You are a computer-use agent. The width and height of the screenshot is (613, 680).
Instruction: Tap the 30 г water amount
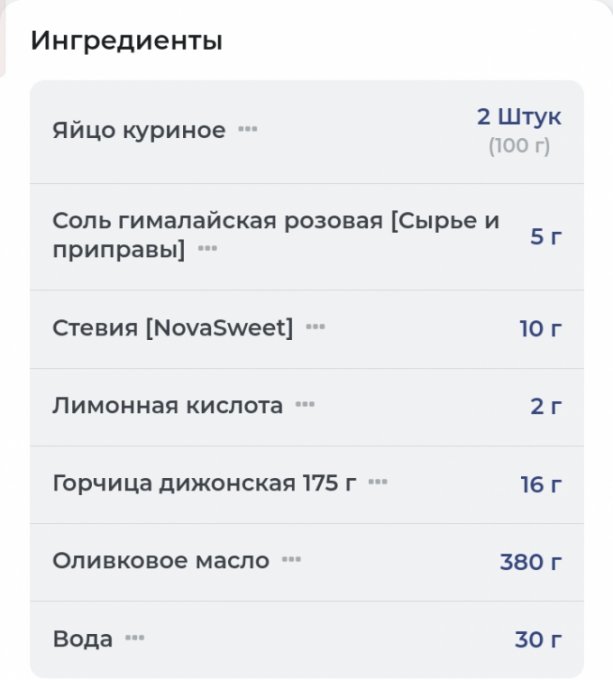click(x=538, y=639)
